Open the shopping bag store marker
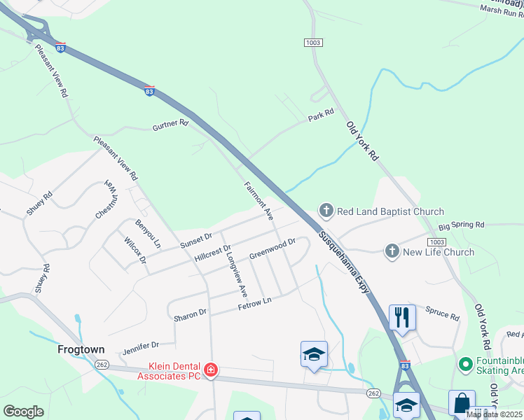 pyautogui.click(x=462, y=404)
